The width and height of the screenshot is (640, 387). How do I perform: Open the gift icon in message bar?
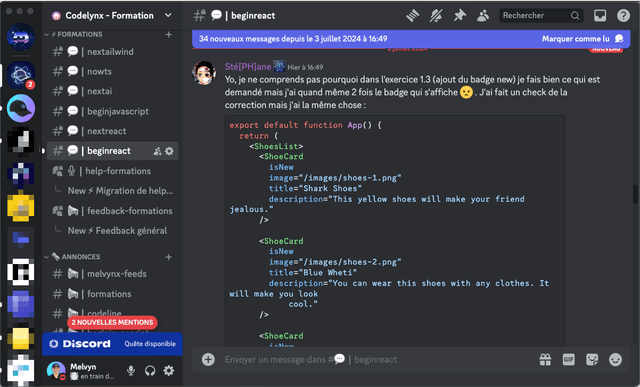545,360
